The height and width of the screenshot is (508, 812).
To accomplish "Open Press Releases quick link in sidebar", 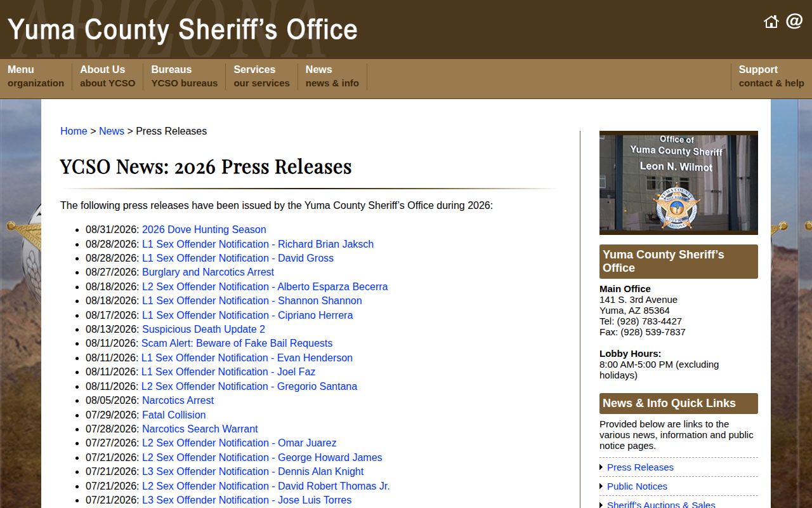I will tap(640, 467).
